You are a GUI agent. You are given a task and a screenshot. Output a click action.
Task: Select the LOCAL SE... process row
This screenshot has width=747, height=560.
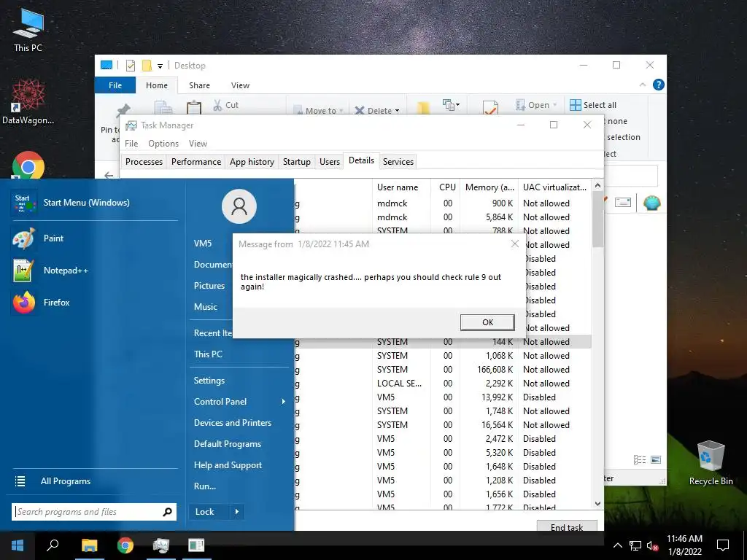pos(443,384)
